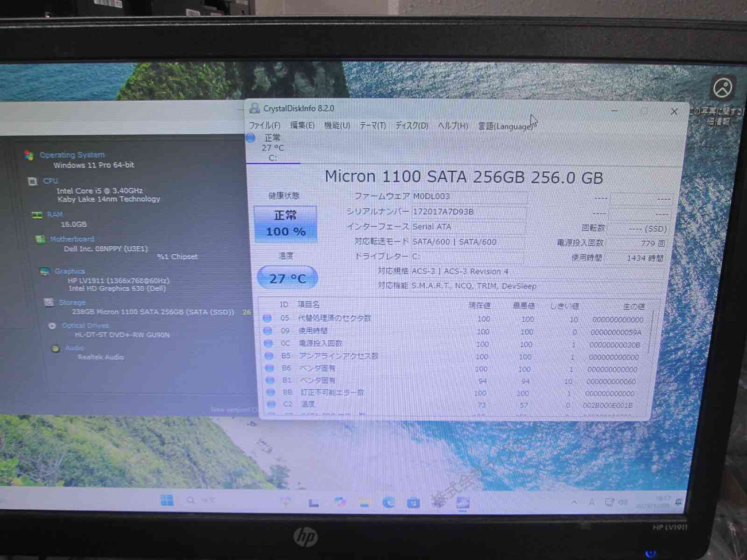Open the Windows Start menu
Viewport: 747px width, 560px height.
tap(167, 500)
